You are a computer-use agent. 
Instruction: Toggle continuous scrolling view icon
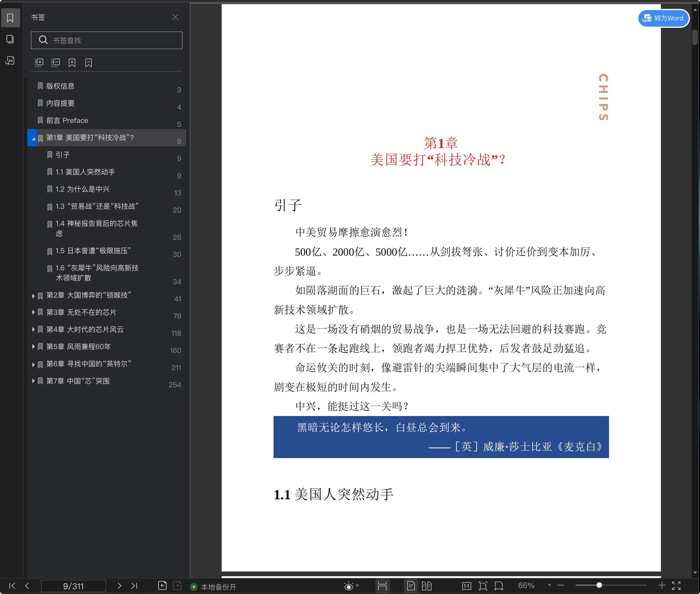pyautogui.click(x=382, y=586)
